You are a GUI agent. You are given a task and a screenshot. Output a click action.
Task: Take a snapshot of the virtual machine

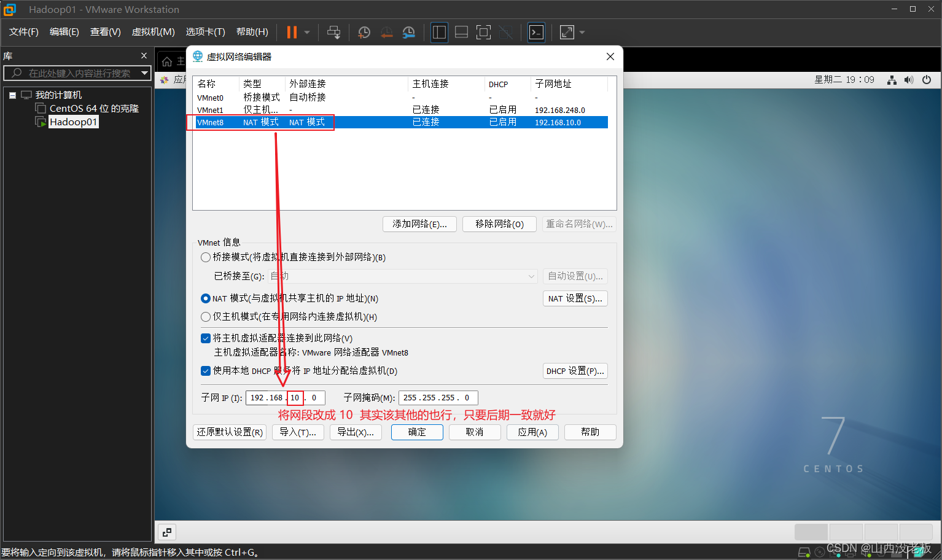click(364, 33)
